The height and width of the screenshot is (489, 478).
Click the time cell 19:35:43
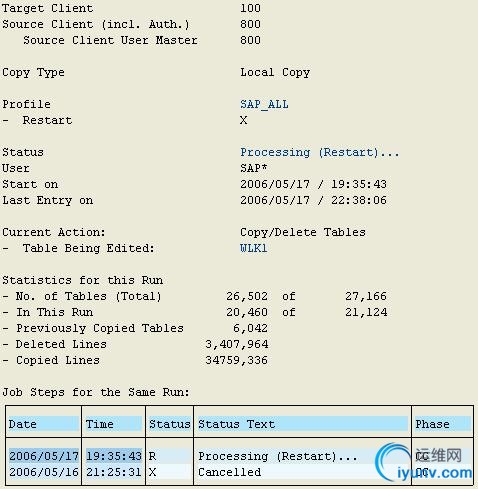tap(114, 456)
